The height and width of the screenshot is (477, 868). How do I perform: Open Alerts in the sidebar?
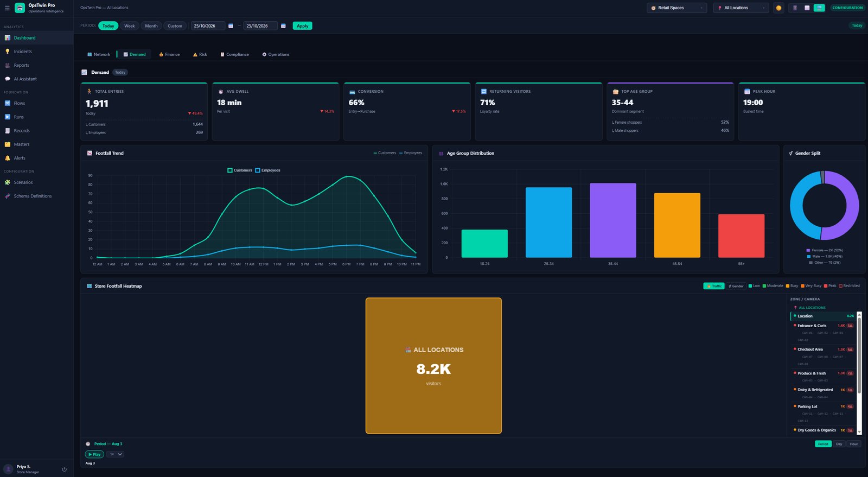point(36,158)
